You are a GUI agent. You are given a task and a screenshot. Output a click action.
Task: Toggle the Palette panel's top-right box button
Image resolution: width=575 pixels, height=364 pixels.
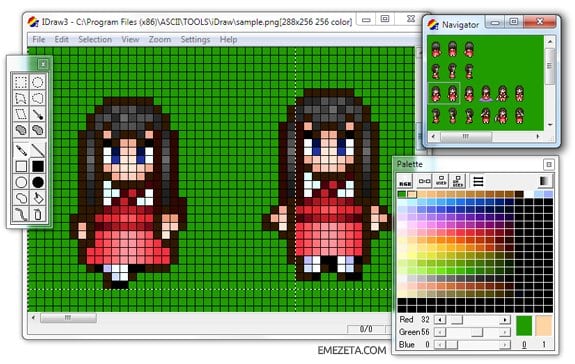coord(549,165)
